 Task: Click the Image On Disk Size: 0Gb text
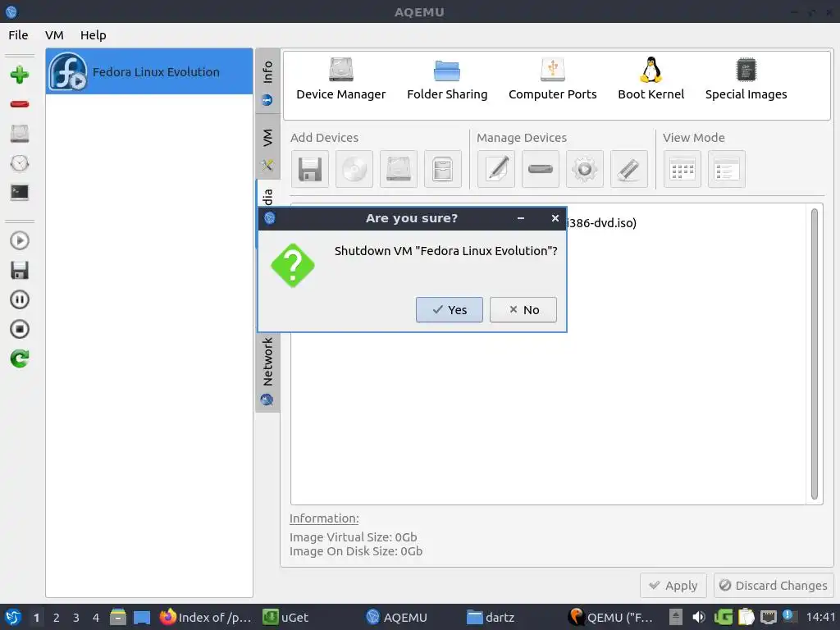pos(356,550)
